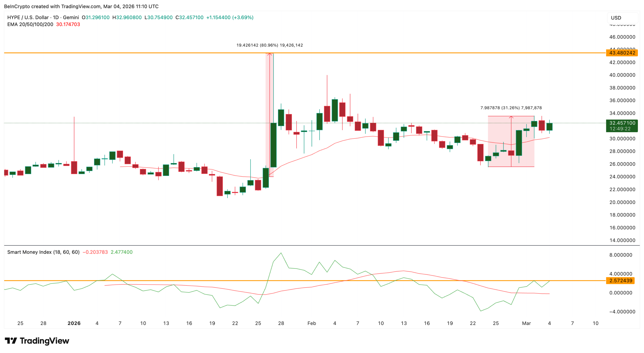Click the 40.000000 price scale label
Image resolution: width=644 pixels, height=353 pixels.
point(622,75)
